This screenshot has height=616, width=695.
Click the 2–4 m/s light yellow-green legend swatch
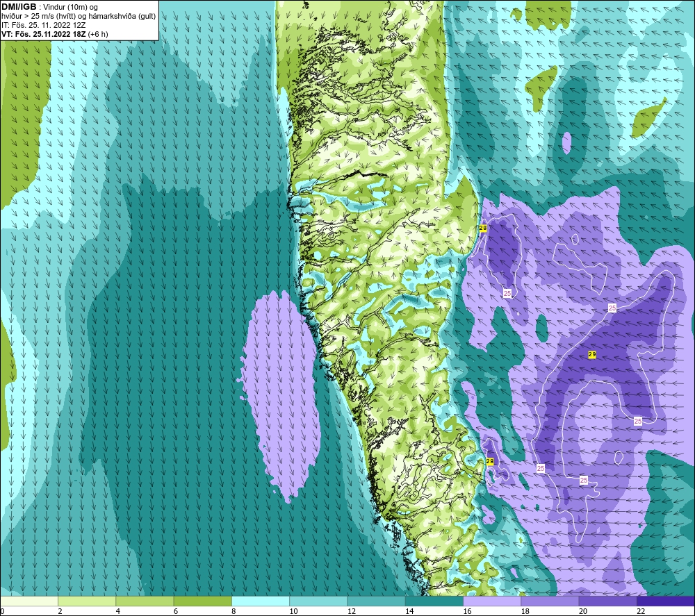click(x=87, y=601)
